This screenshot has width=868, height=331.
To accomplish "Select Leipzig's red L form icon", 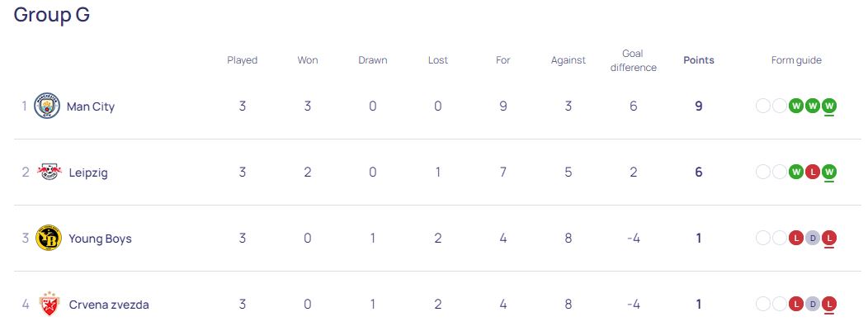I will click(x=812, y=173).
